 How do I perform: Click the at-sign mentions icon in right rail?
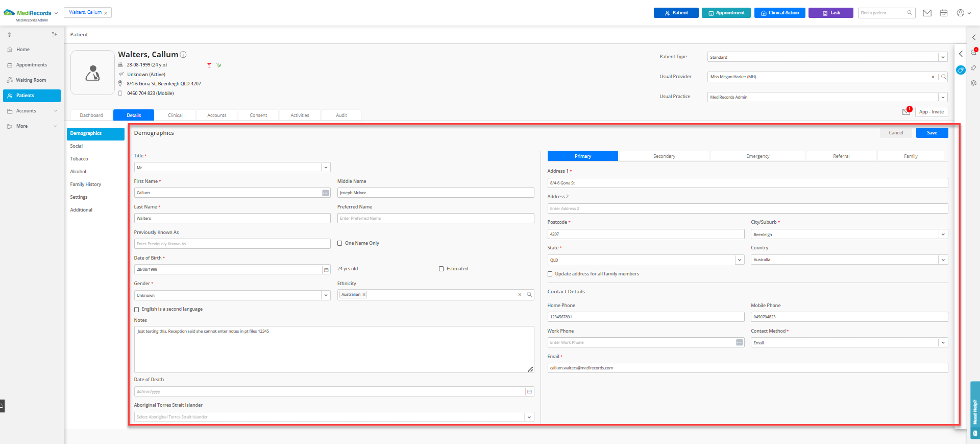pyautogui.click(x=974, y=83)
